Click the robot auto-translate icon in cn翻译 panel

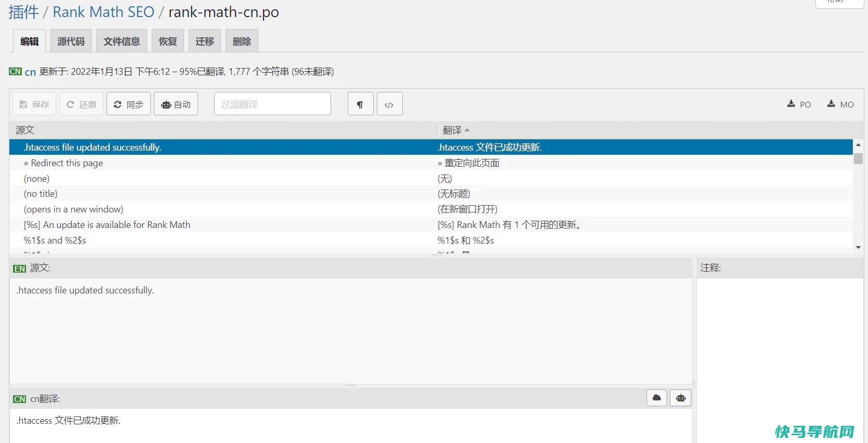click(681, 398)
